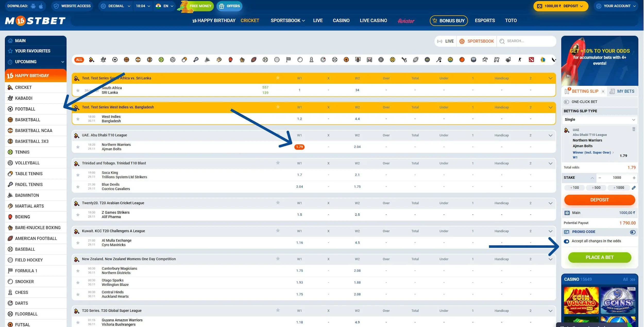Toggle Accept all changes in the odds
Screen dimensions: 644x327
(x=566, y=241)
